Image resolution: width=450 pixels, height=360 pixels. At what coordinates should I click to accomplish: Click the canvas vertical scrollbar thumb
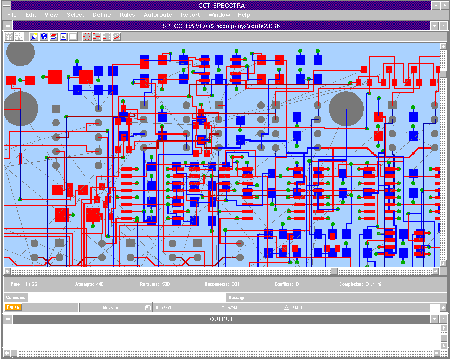443,73
